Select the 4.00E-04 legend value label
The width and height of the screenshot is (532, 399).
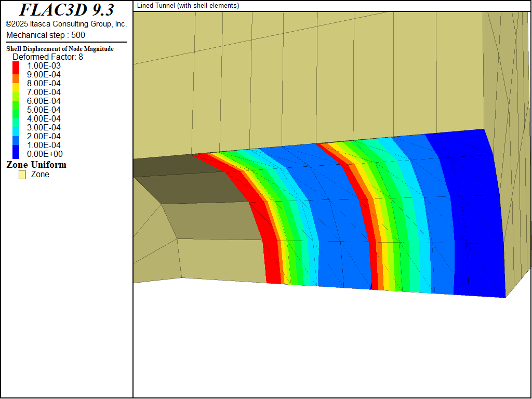44,118
